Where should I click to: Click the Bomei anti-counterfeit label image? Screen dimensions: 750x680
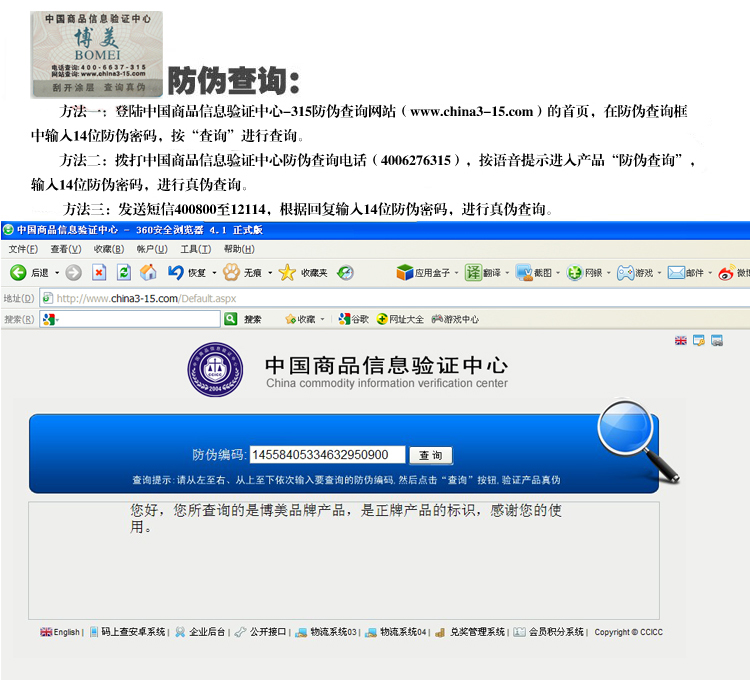click(x=97, y=55)
